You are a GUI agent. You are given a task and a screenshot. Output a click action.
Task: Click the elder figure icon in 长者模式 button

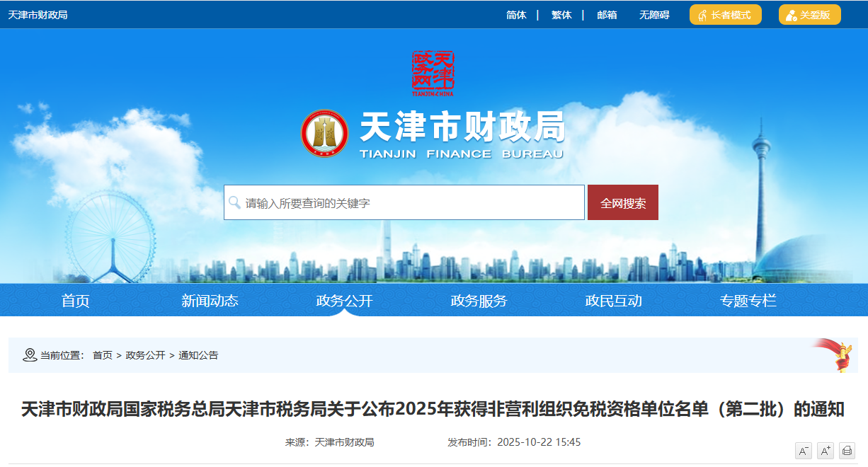pos(702,13)
